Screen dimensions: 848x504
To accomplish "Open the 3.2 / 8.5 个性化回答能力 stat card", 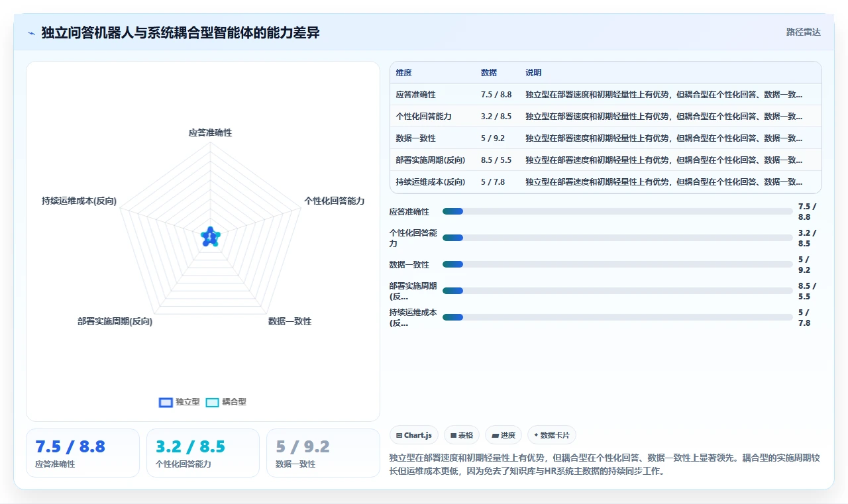I will tap(203, 453).
